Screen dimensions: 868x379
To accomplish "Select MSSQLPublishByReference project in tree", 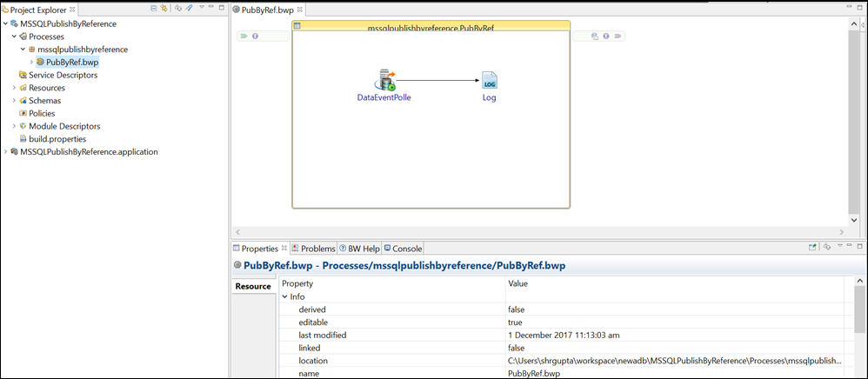I will [x=68, y=23].
